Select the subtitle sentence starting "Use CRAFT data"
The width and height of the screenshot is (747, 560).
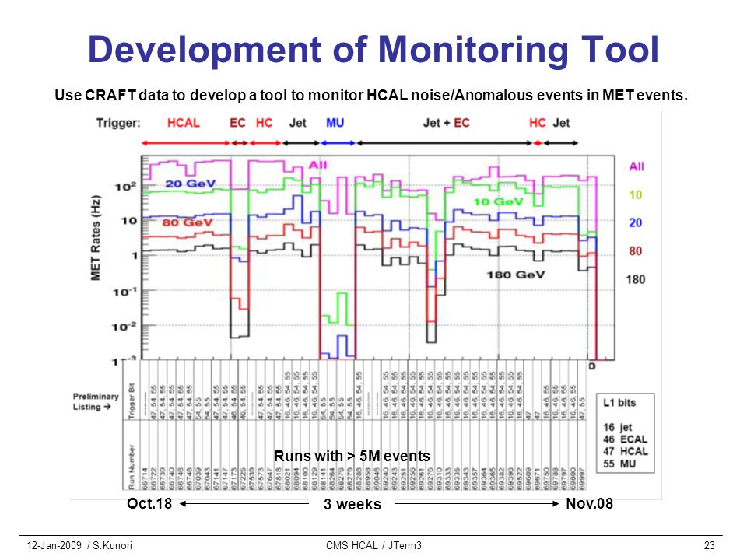[371, 95]
